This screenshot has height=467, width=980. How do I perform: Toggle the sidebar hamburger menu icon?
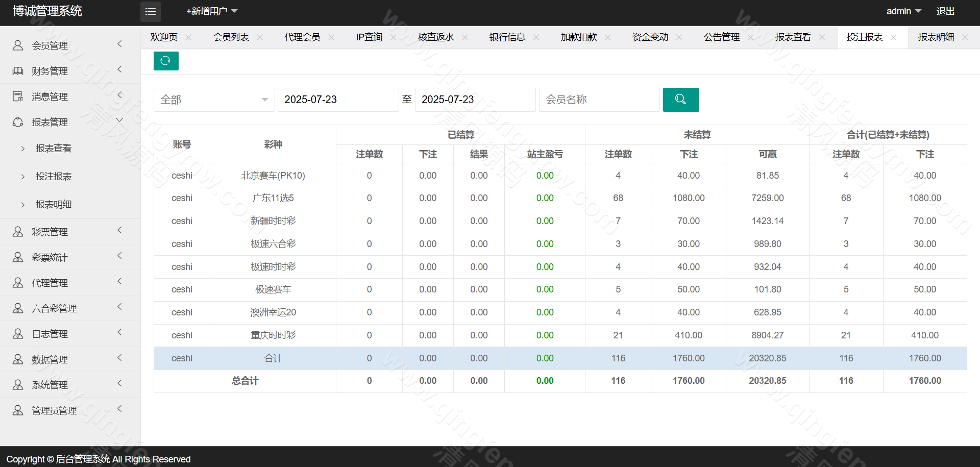[151, 11]
